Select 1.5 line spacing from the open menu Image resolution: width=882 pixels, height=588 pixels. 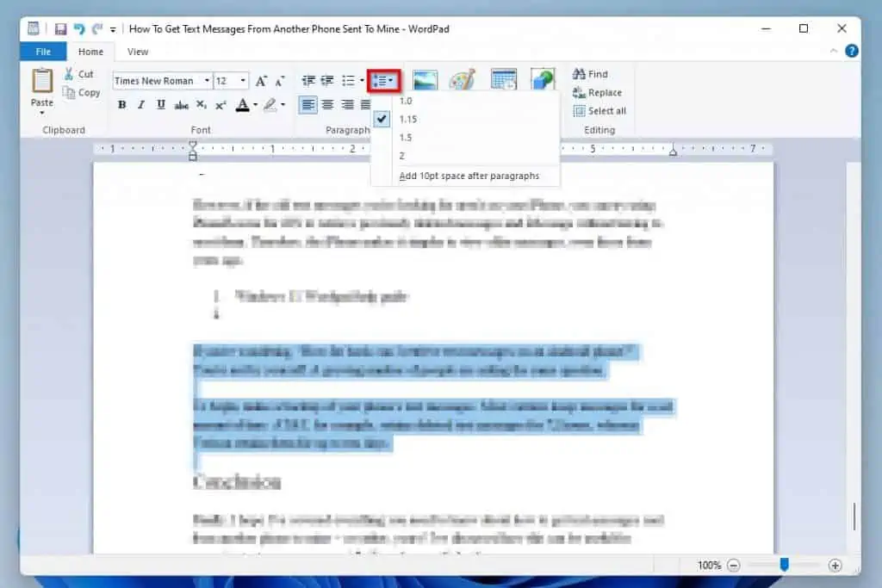(x=406, y=137)
